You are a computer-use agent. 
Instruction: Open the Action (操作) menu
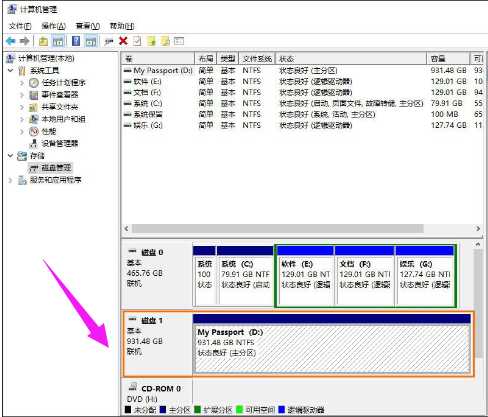(53, 26)
